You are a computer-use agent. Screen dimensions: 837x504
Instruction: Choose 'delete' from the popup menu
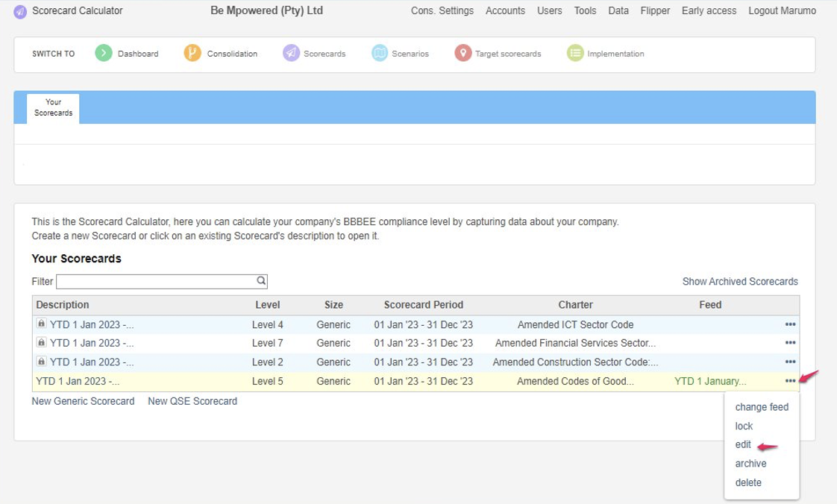pos(748,482)
